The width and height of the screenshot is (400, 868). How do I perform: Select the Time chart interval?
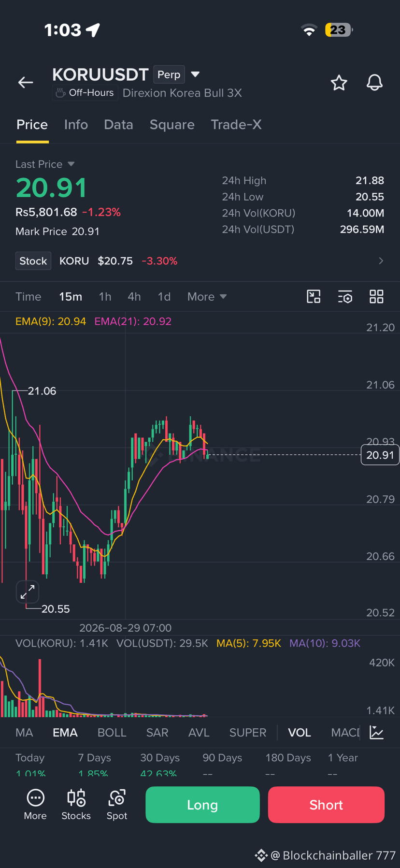(29, 297)
